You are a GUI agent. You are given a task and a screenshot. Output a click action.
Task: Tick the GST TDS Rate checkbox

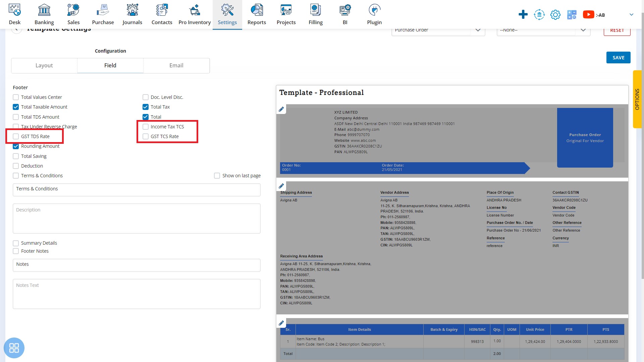click(16, 136)
